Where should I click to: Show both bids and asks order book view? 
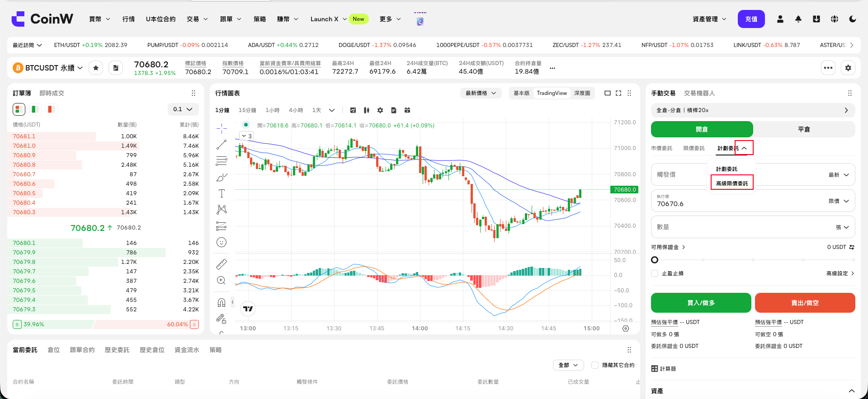click(19, 109)
